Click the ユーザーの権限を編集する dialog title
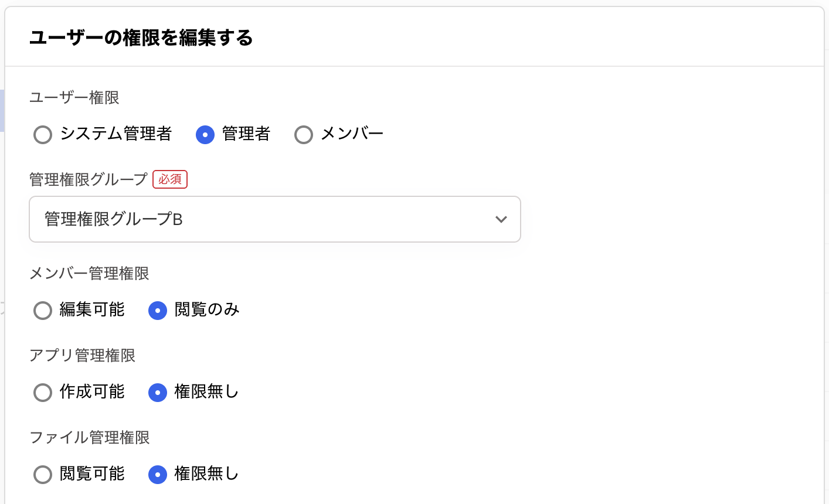The height and width of the screenshot is (504, 829). (x=141, y=38)
